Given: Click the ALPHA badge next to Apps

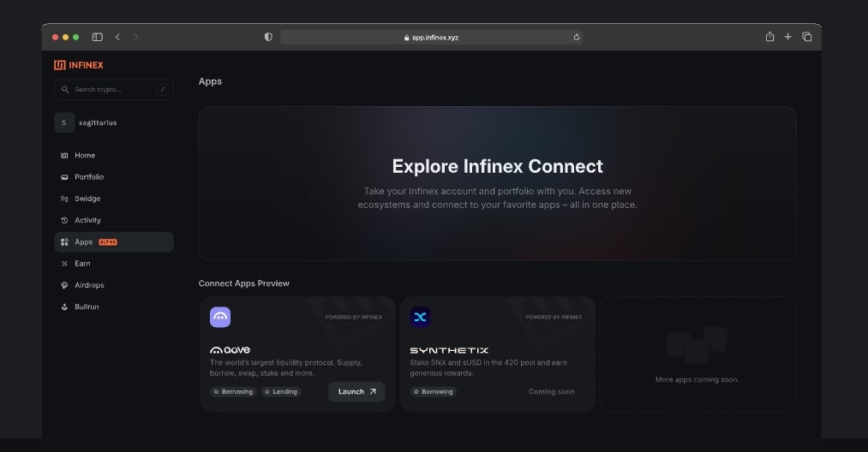Looking at the screenshot, I should point(108,241).
